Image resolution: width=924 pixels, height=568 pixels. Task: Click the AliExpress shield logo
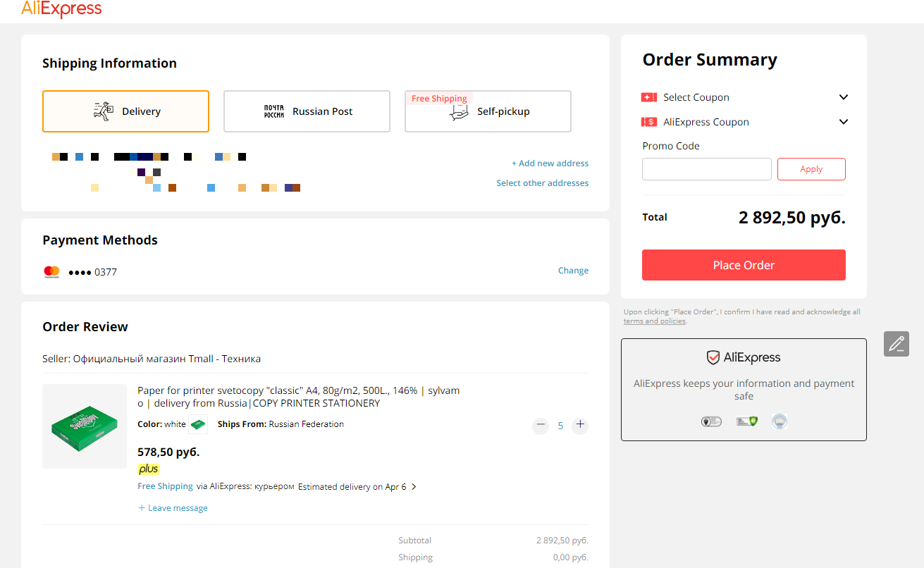pos(744,357)
